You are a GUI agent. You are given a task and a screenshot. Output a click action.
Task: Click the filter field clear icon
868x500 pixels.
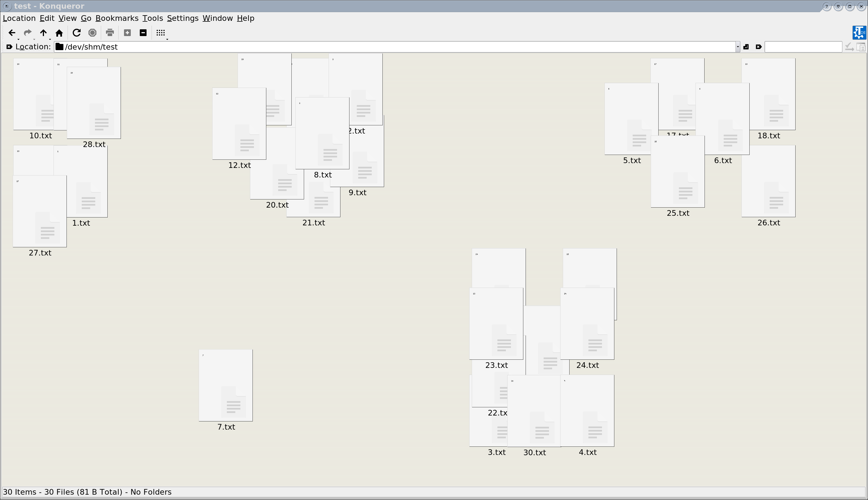point(759,47)
